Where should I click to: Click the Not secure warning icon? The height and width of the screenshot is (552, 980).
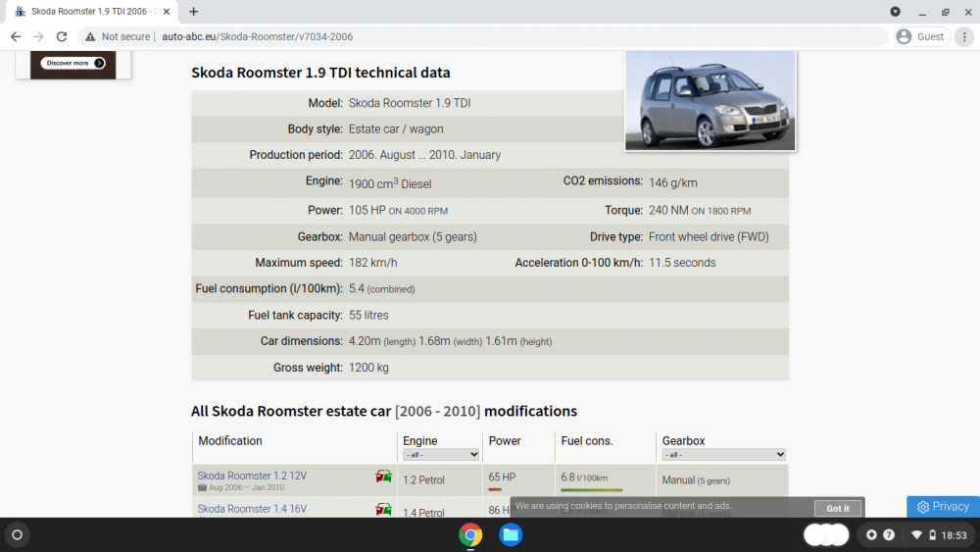pyautogui.click(x=90, y=37)
